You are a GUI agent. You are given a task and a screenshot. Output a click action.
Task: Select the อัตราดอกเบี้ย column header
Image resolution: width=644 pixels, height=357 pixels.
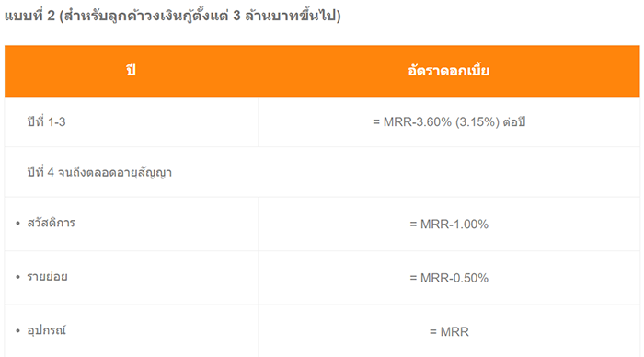pos(449,71)
